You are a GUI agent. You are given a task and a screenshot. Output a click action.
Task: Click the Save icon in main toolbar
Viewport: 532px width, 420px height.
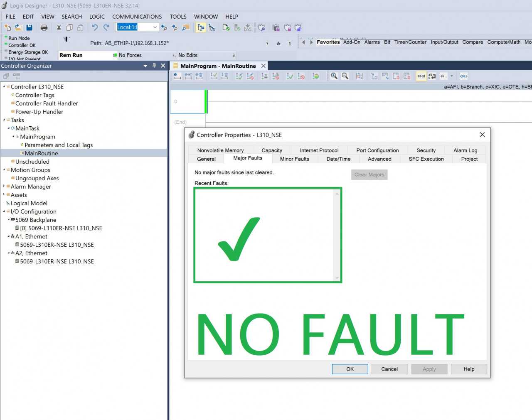pos(29,27)
